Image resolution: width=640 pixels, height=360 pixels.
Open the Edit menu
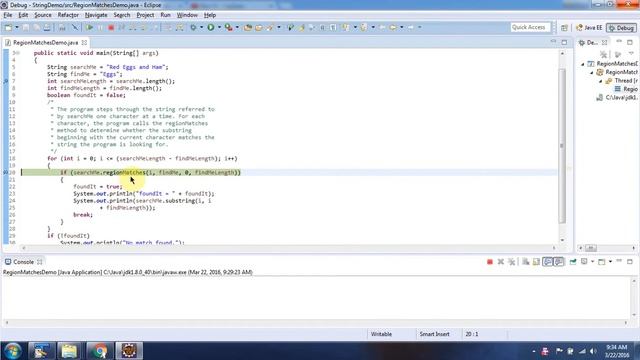click(x=23, y=15)
